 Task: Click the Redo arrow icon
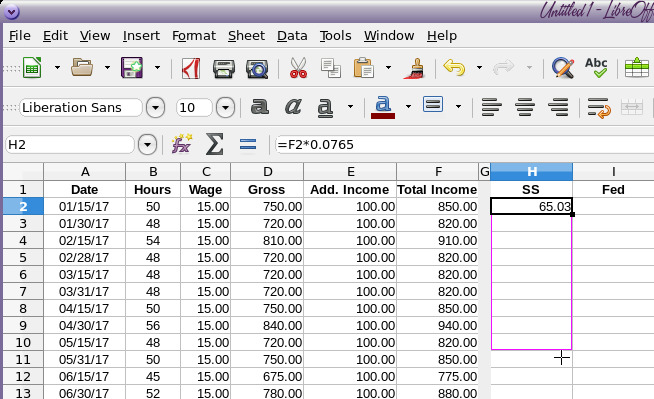pos(503,68)
